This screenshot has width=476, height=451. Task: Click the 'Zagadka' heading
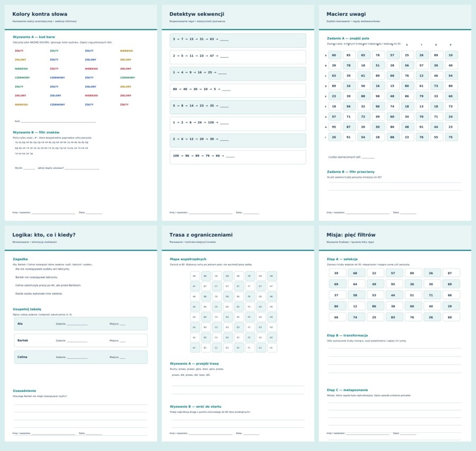pyautogui.click(x=20, y=259)
